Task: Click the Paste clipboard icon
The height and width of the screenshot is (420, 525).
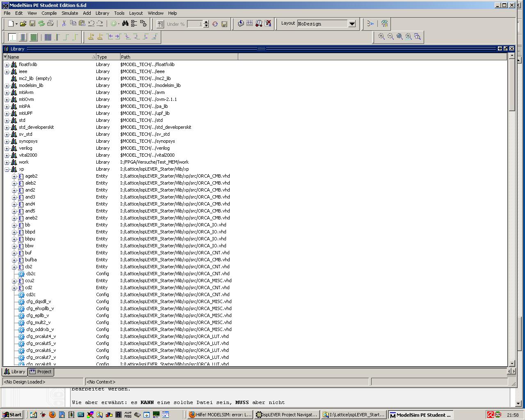Action: (x=82, y=24)
